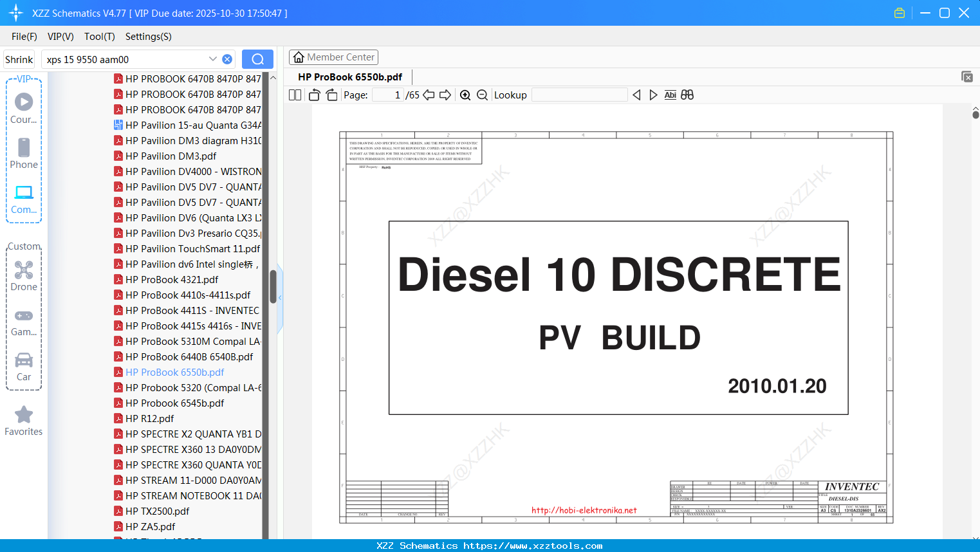Viewport: 980px width, 552px height.
Task: Open HP ProBook 4411S - INVENTEC file
Action: 187,311
